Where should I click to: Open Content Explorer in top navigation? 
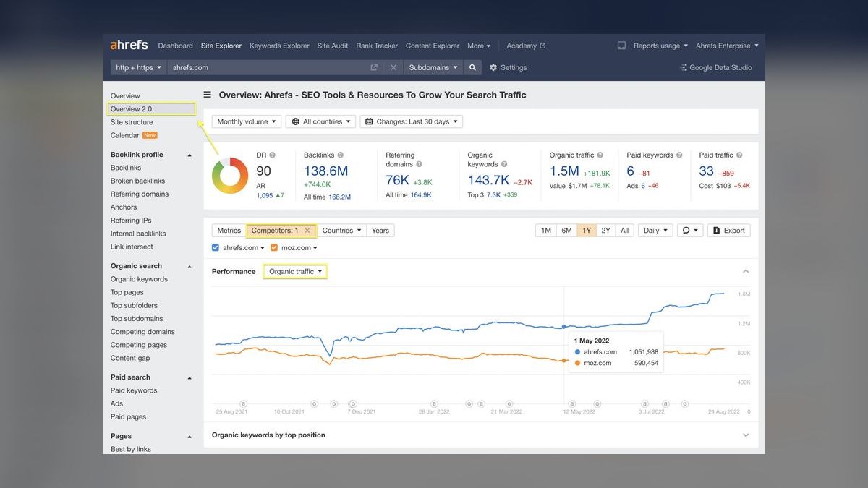[433, 46]
